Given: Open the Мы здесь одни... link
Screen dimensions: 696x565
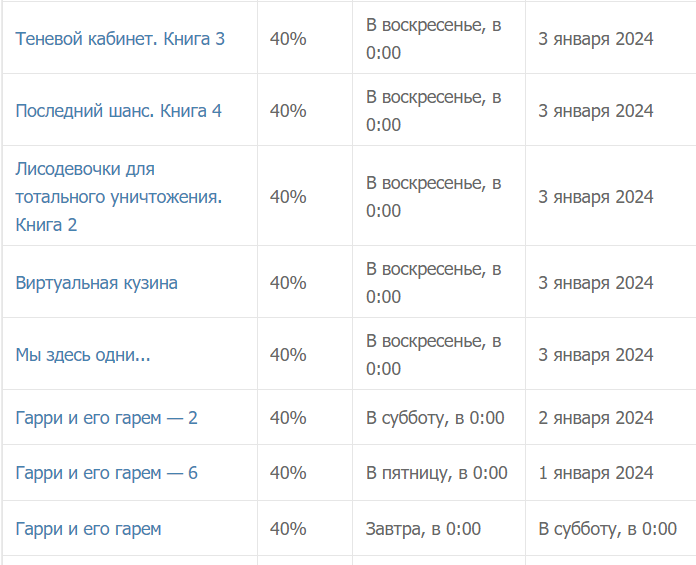Looking at the screenshot, I should (x=83, y=355).
